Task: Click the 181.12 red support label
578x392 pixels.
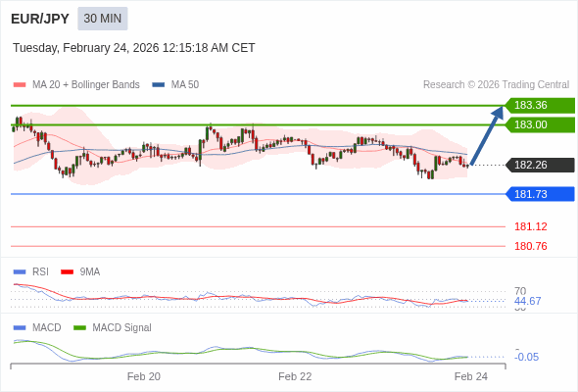Action: coord(531,226)
